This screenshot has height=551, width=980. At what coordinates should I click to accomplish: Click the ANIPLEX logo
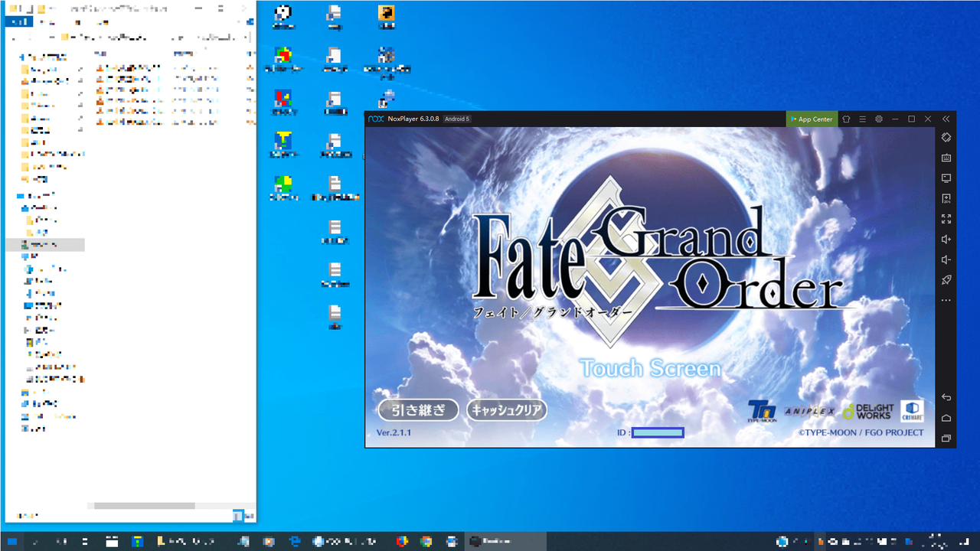pyautogui.click(x=809, y=412)
